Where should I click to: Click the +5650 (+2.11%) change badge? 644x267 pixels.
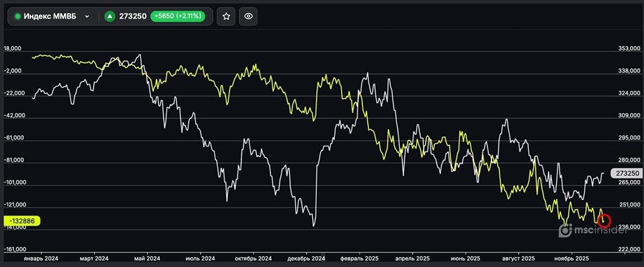point(177,16)
